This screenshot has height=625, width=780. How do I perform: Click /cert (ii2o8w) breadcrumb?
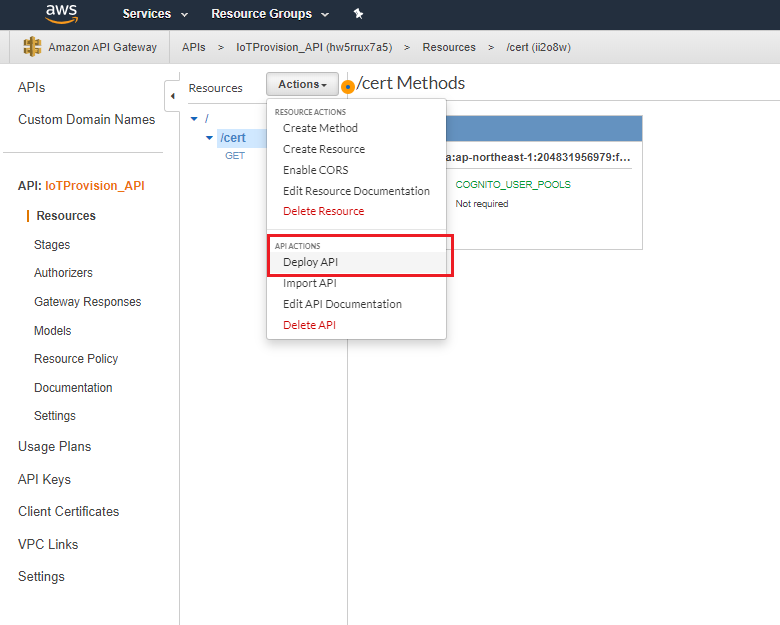538,47
